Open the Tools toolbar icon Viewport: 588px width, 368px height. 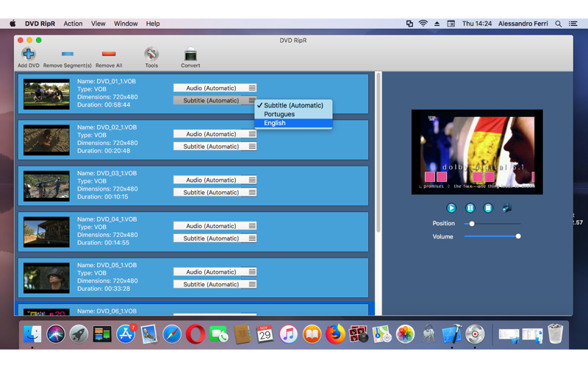(x=151, y=54)
